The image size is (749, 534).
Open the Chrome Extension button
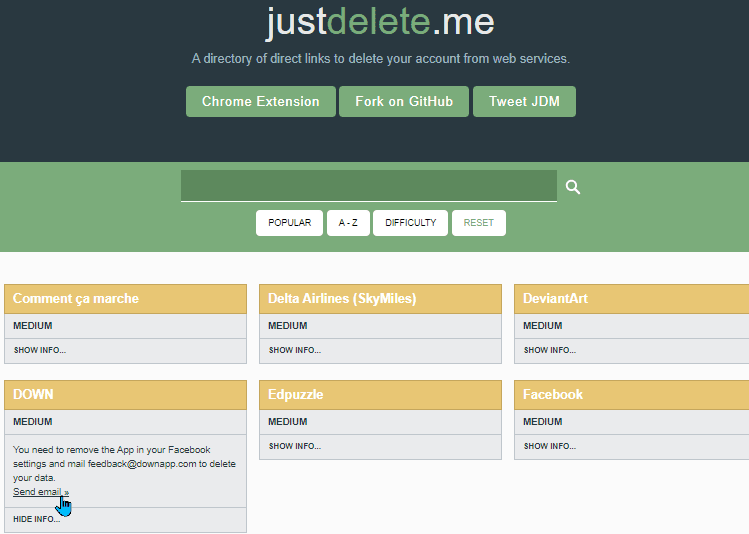tap(261, 101)
